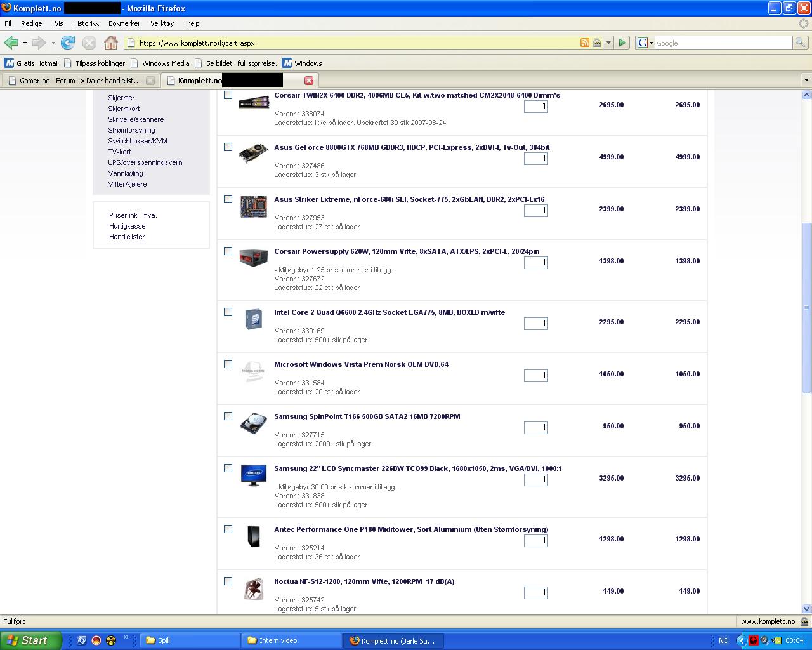Click the search magnifier icon
The image size is (812, 650).
[x=801, y=43]
